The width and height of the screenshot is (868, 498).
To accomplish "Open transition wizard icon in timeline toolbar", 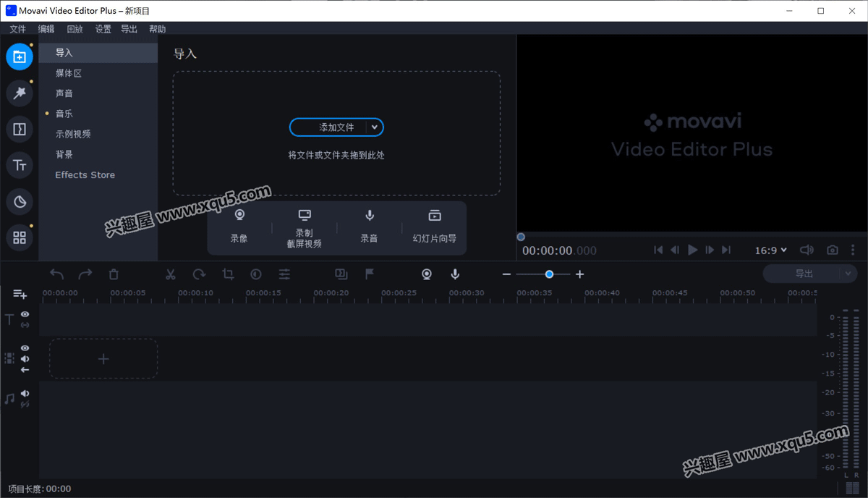I will (341, 274).
